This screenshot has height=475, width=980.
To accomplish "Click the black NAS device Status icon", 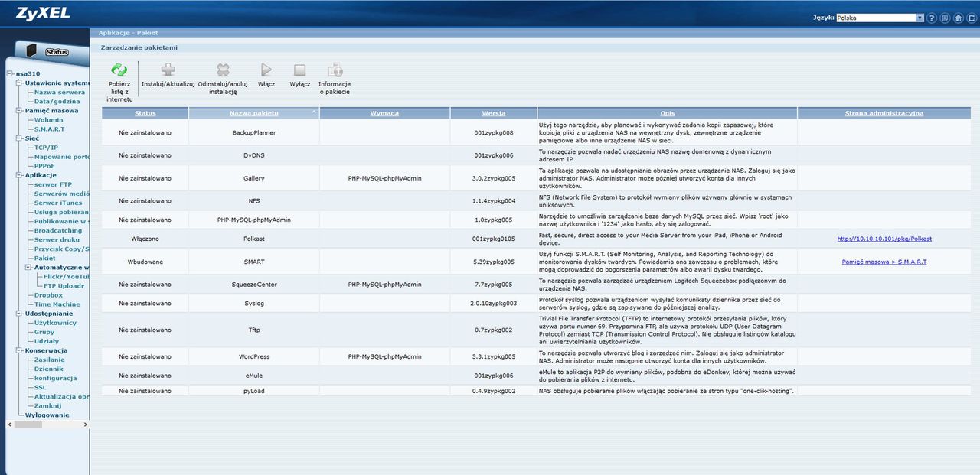I will click(31, 50).
